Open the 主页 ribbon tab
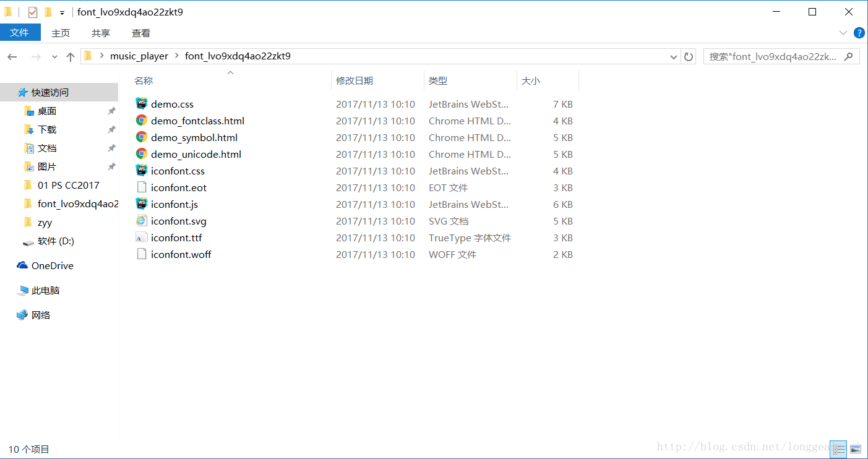 pos(61,33)
